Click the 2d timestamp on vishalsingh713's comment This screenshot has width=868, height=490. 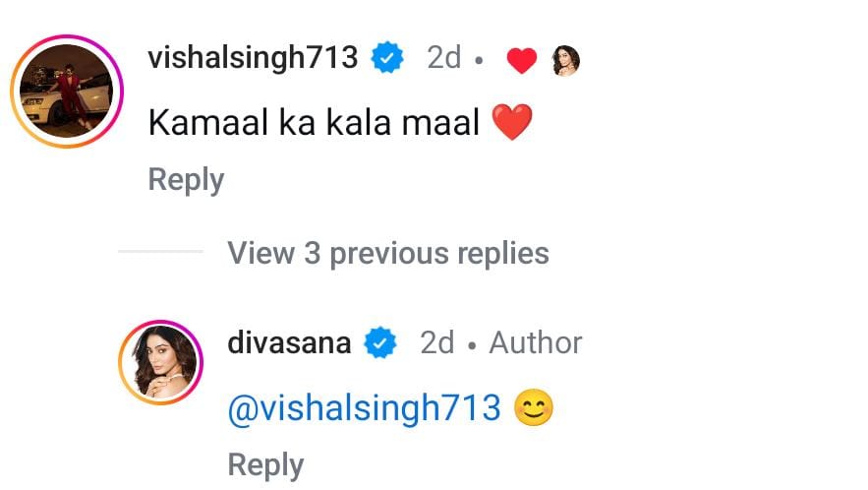pyautogui.click(x=444, y=58)
